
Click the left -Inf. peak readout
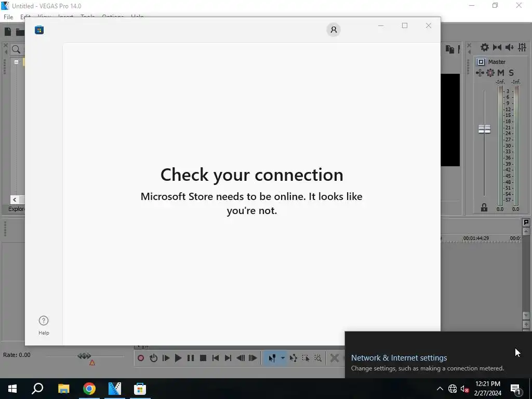point(500,82)
